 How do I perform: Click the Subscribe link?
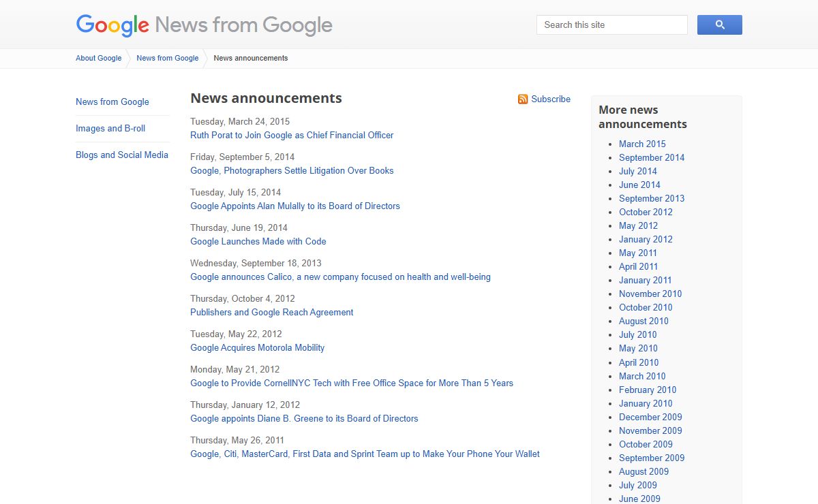[x=551, y=99]
